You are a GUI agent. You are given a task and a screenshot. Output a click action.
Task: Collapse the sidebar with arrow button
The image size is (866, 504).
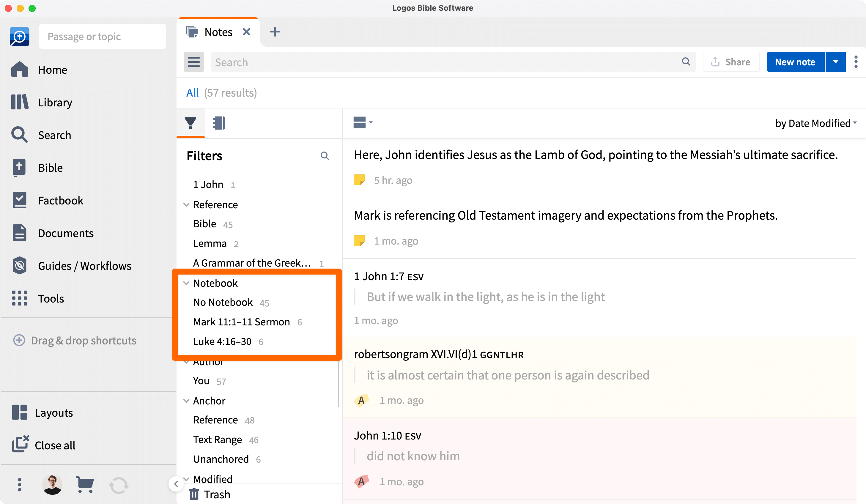pos(176,484)
